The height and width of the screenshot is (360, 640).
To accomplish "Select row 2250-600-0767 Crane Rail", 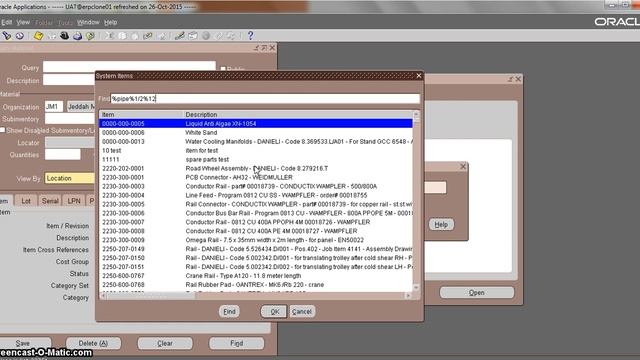I will click(x=256, y=276).
